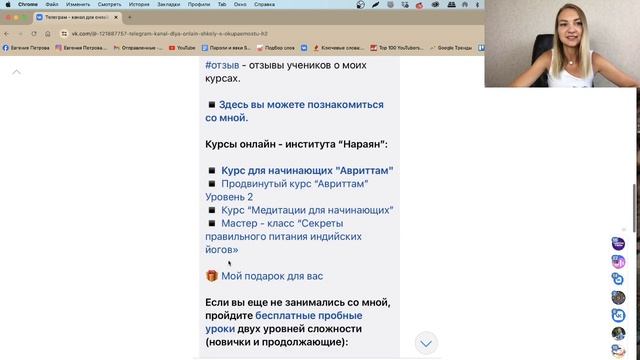Screen dimensions: 640x360
Task: Open бесплатные пробные уроки link
Action: [284, 322]
